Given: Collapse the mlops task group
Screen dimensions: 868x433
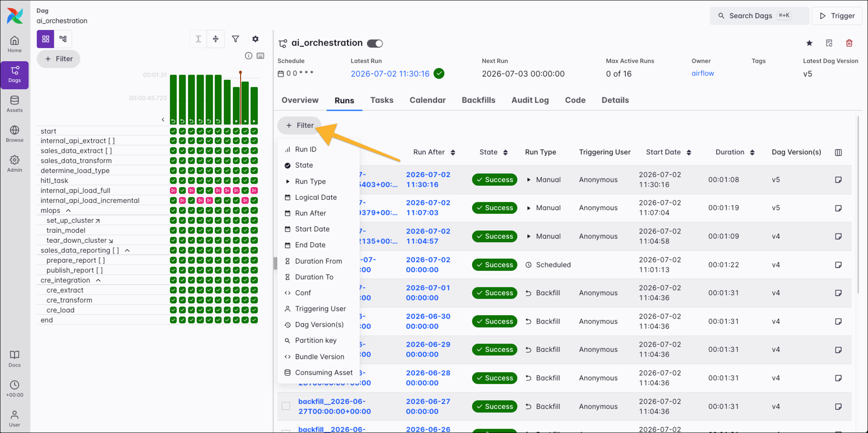Looking at the screenshot, I should coord(69,211).
